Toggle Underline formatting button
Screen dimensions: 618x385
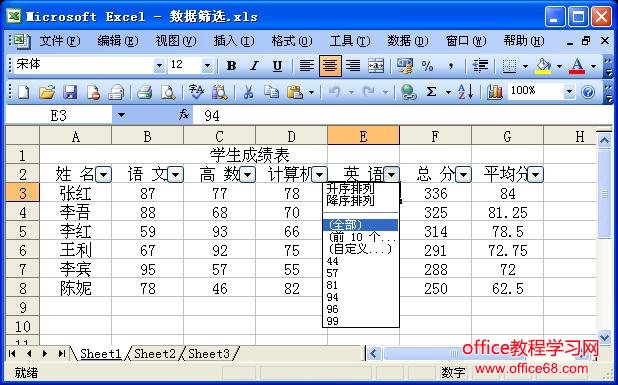(277, 66)
